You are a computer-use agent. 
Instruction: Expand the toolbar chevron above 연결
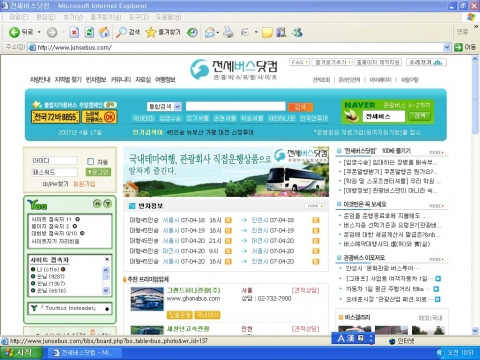tap(476, 26)
